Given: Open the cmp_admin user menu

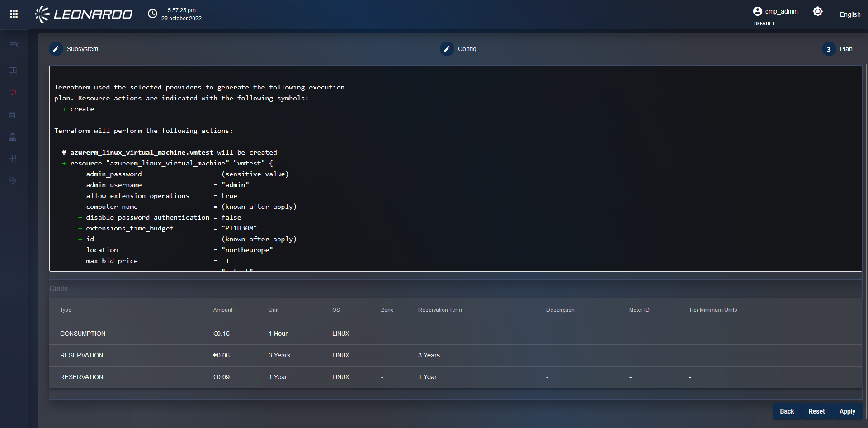Looking at the screenshot, I should (775, 12).
